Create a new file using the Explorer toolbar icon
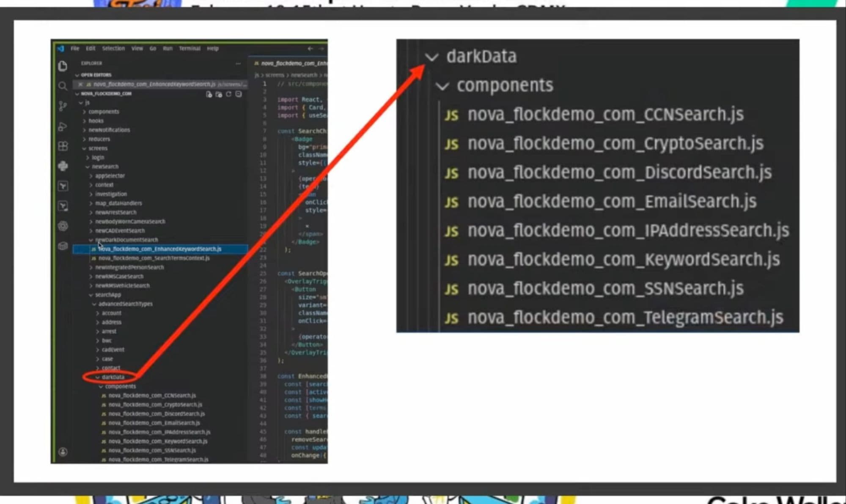This screenshot has height=504, width=846. coord(208,94)
